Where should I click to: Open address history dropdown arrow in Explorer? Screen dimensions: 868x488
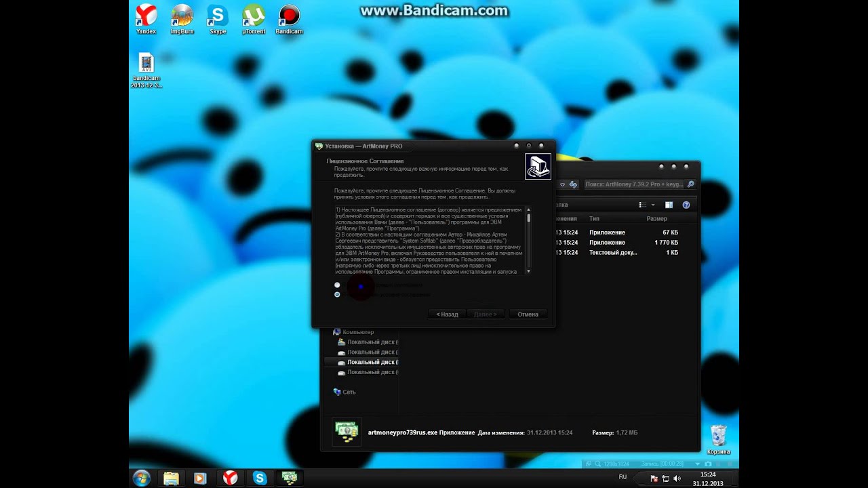pos(563,184)
